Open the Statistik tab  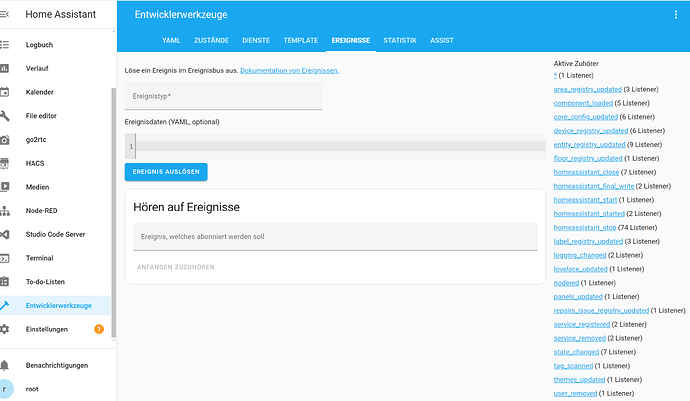[399, 40]
